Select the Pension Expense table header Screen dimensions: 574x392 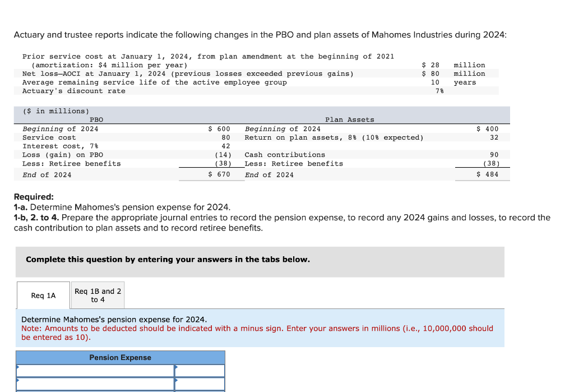(120, 357)
